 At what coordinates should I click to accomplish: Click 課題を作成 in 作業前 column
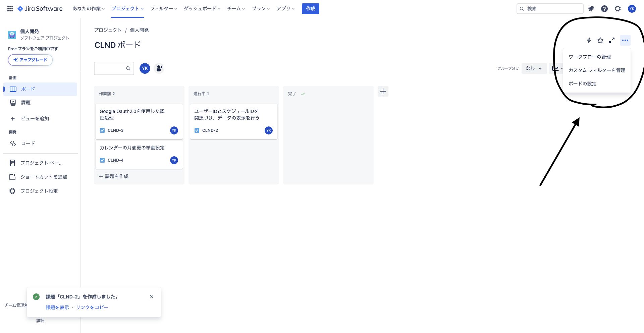(x=114, y=176)
